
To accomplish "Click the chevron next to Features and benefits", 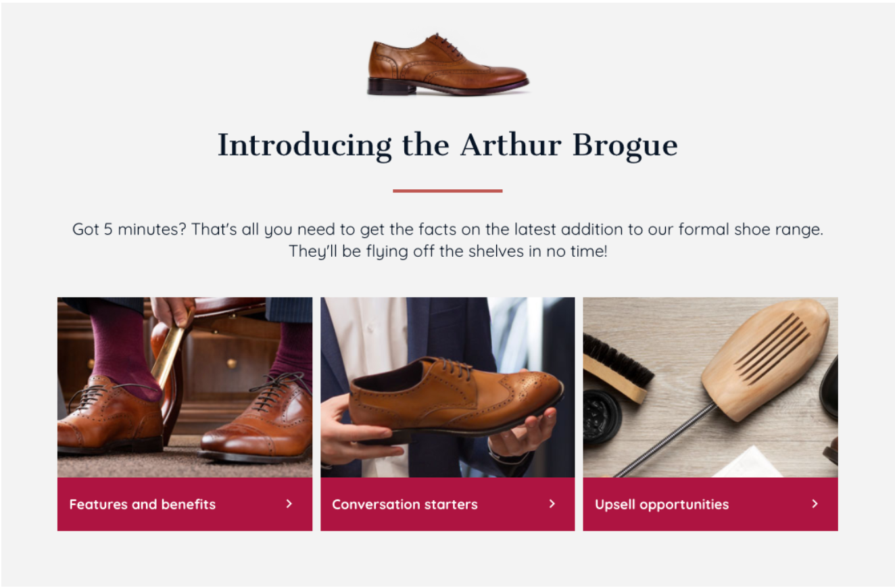I will [x=289, y=504].
